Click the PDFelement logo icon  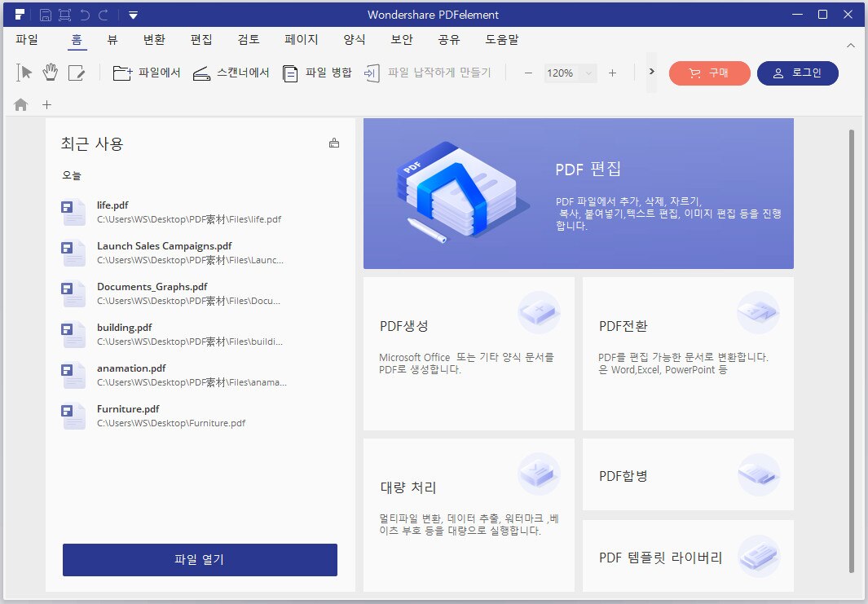click(20, 15)
